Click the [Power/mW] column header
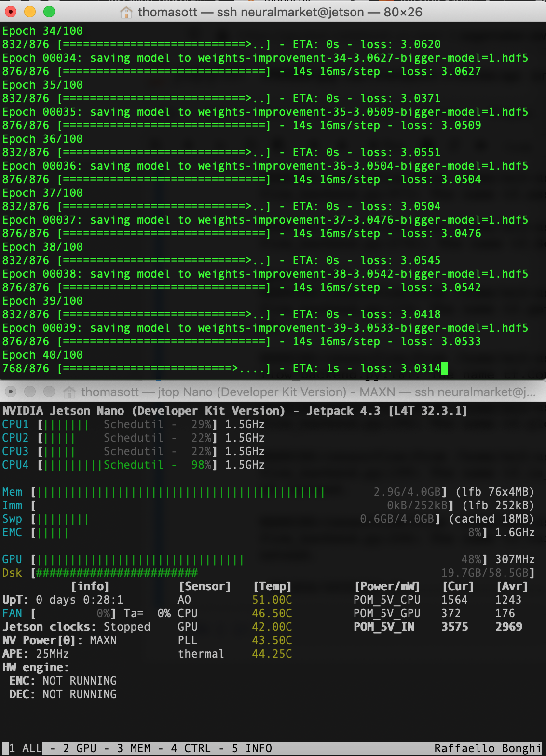Screen dimensions: 546x756 [387, 586]
